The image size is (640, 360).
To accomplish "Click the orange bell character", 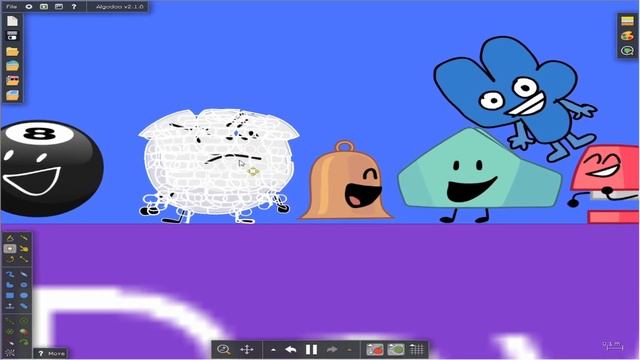I will tap(346, 180).
